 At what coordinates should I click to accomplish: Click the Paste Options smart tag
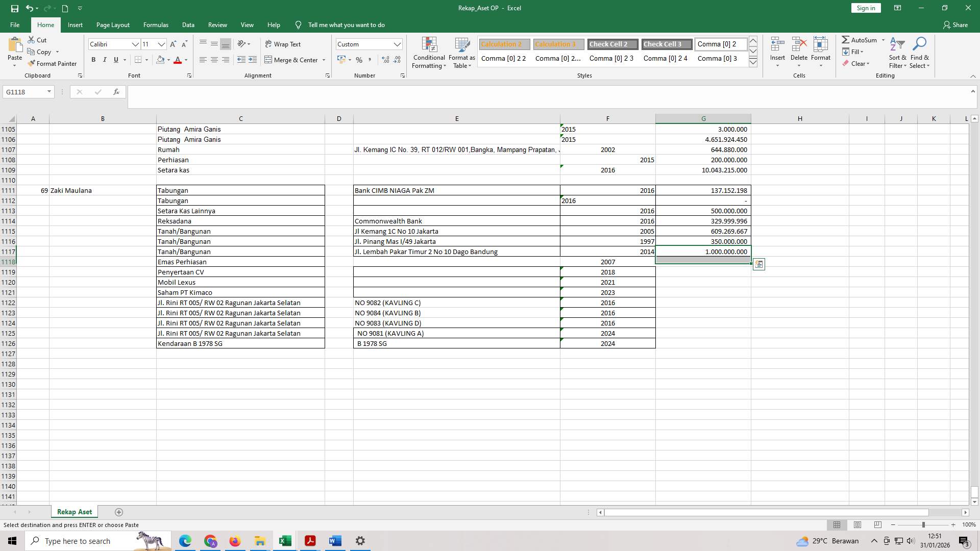click(x=759, y=264)
